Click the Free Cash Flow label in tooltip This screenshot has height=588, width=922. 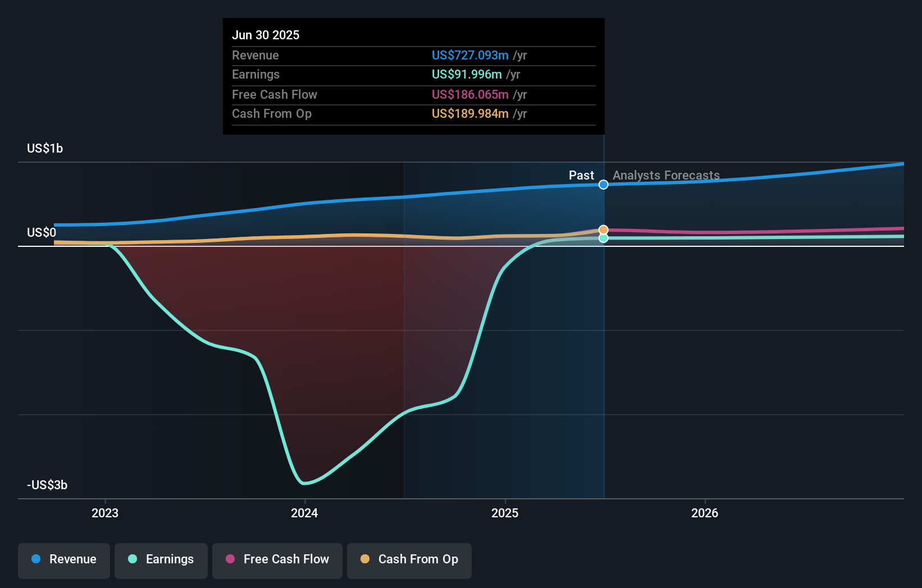pyautogui.click(x=275, y=94)
